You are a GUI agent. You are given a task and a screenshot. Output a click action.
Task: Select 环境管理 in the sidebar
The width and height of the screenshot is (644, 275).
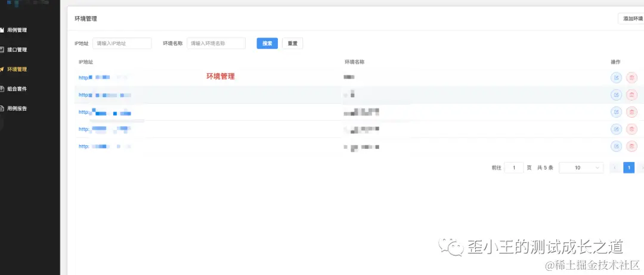coord(17,69)
